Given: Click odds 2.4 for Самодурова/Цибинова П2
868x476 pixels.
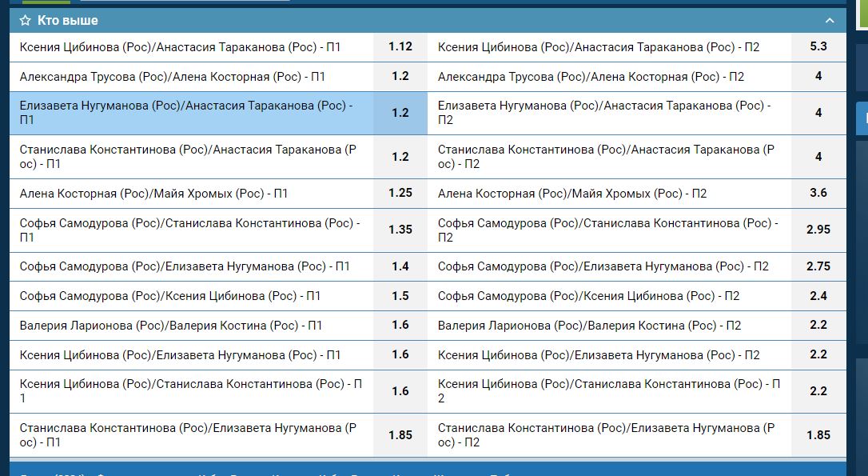Looking at the screenshot, I should point(818,296).
